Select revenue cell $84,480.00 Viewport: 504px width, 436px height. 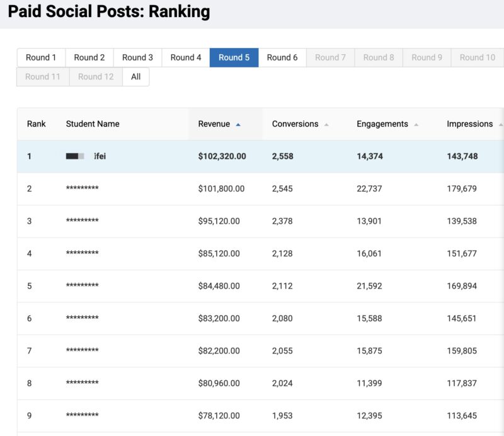point(219,286)
